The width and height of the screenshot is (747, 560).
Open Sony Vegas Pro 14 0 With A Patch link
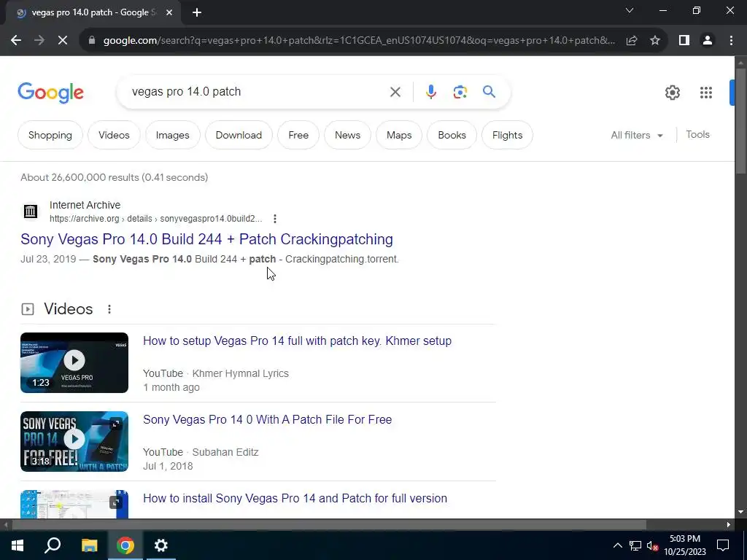[267, 419]
